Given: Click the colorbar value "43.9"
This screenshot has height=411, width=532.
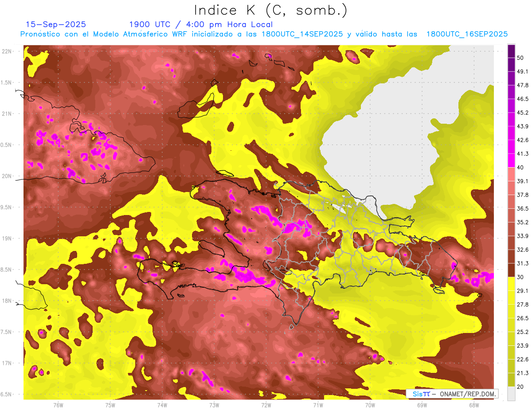Looking at the screenshot, I should 523,126.
